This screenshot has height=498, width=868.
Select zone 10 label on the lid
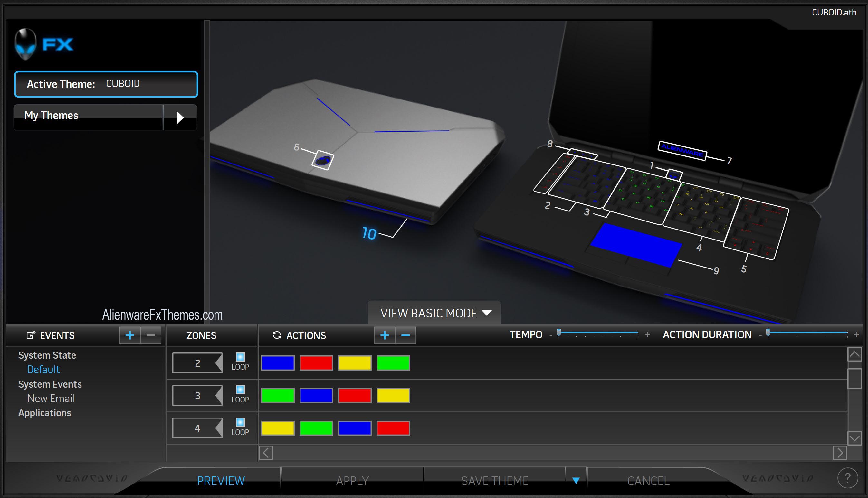369,234
